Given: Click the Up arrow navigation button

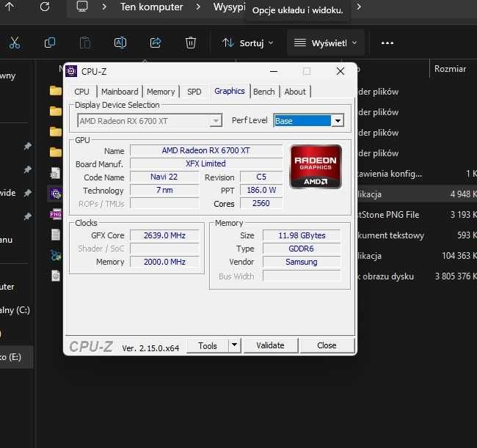Looking at the screenshot, I should click(x=10, y=7).
